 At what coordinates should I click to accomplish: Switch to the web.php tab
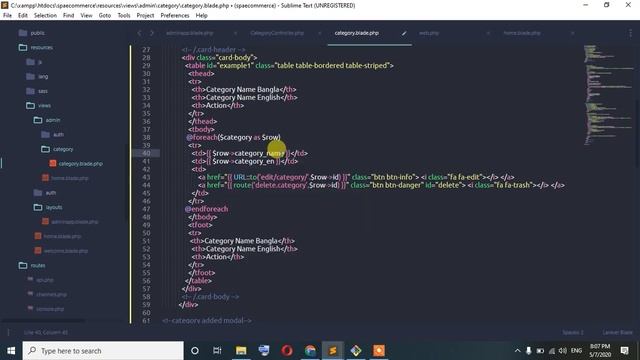click(x=429, y=33)
